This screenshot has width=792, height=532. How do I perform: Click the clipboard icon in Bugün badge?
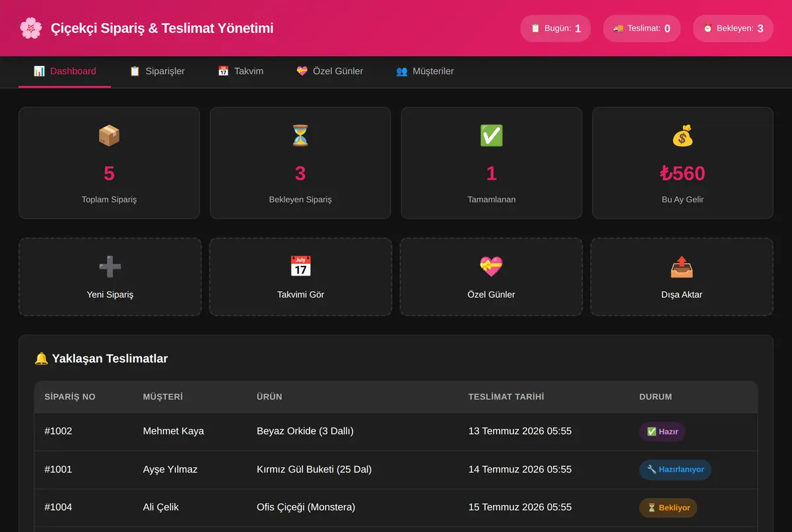click(x=535, y=28)
